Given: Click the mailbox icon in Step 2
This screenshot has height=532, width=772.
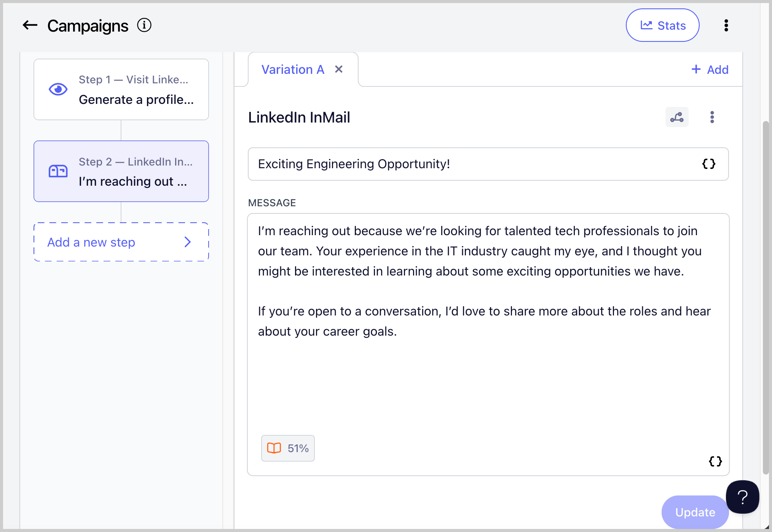Looking at the screenshot, I should [58, 171].
